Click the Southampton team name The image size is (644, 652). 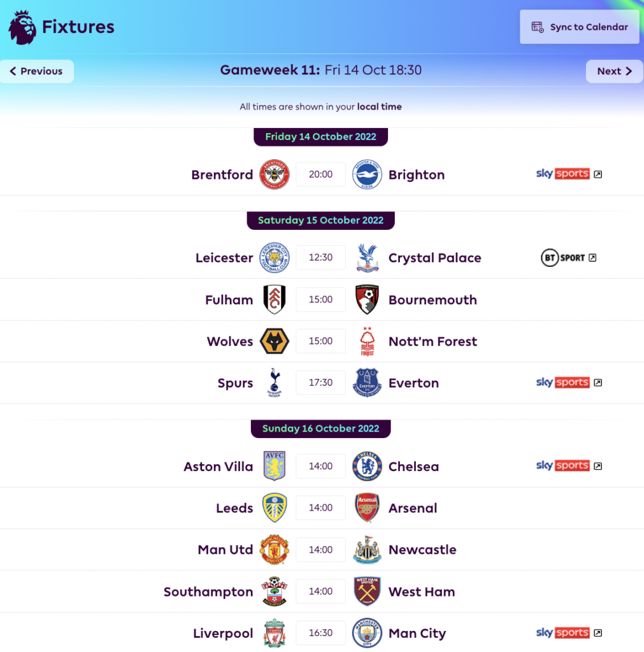click(x=208, y=592)
